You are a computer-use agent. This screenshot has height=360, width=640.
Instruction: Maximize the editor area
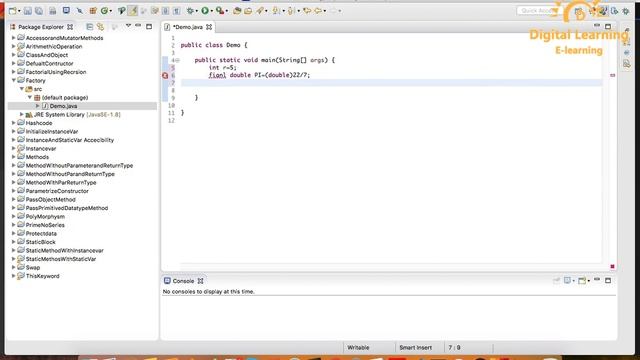click(x=608, y=27)
